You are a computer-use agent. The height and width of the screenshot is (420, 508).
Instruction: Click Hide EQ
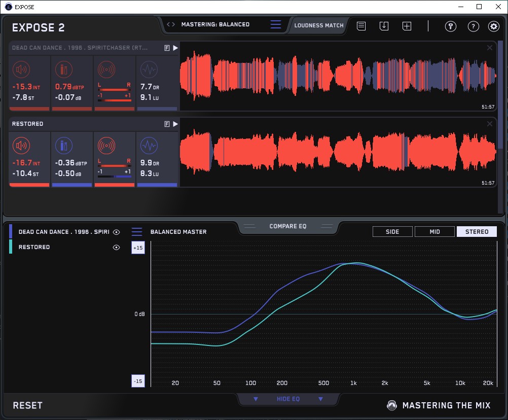point(288,399)
